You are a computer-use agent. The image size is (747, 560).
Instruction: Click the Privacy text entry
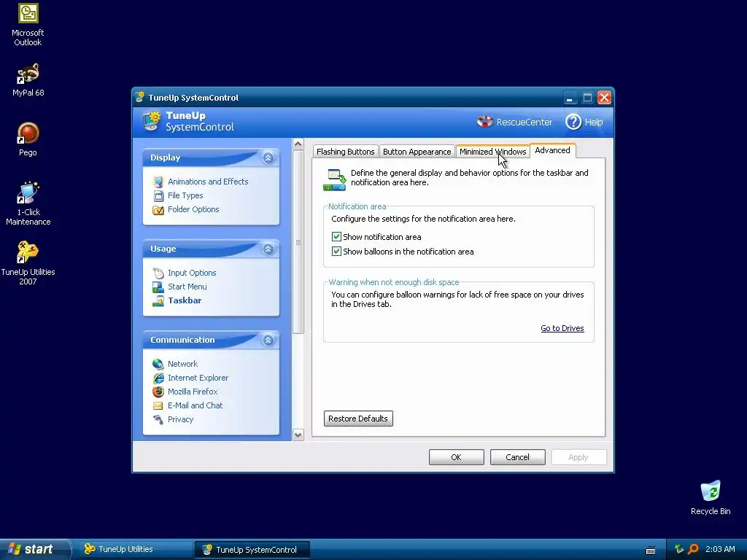coord(181,419)
